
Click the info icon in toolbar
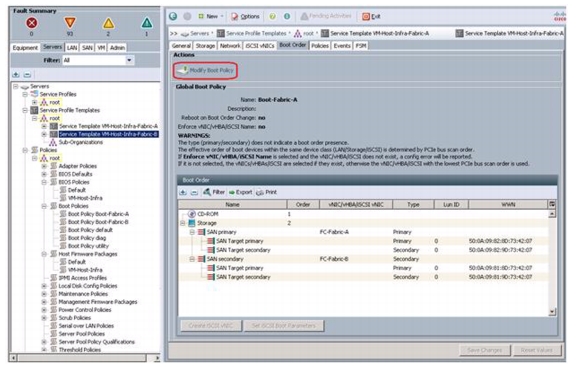pyautogui.click(x=287, y=16)
